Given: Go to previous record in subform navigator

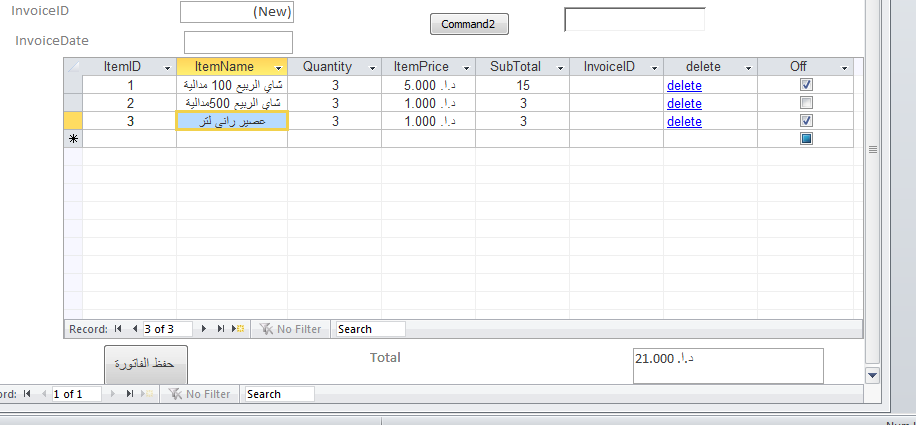Looking at the screenshot, I should click(134, 329).
